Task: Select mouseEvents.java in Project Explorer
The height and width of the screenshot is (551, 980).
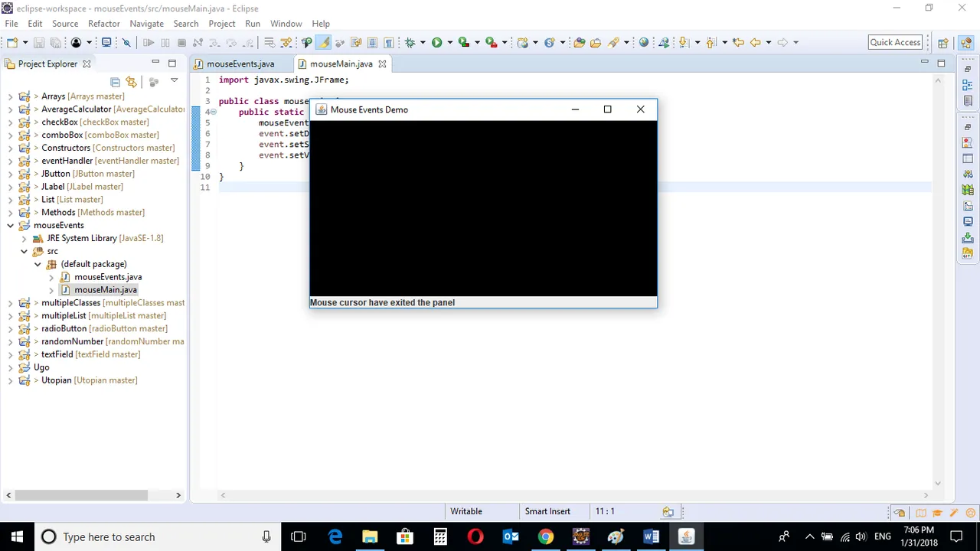Action: point(108,277)
